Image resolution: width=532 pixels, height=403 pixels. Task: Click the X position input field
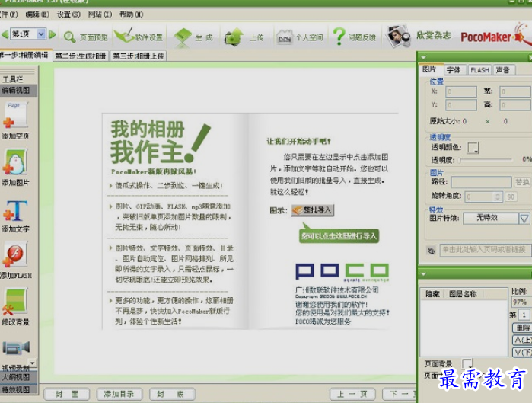(x=461, y=91)
